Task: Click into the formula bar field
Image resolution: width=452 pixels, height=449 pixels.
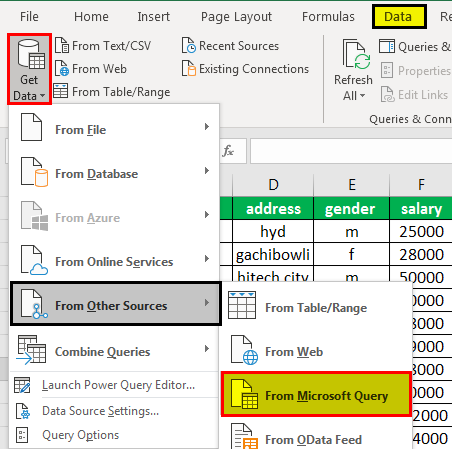Action: point(351,151)
